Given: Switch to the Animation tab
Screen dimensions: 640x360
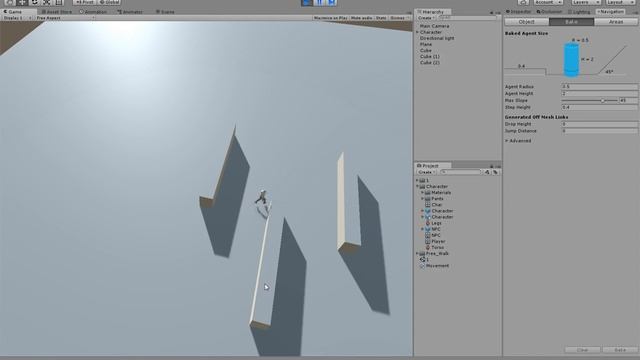Looking at the screenshot, I should click(x=93, y=12).
